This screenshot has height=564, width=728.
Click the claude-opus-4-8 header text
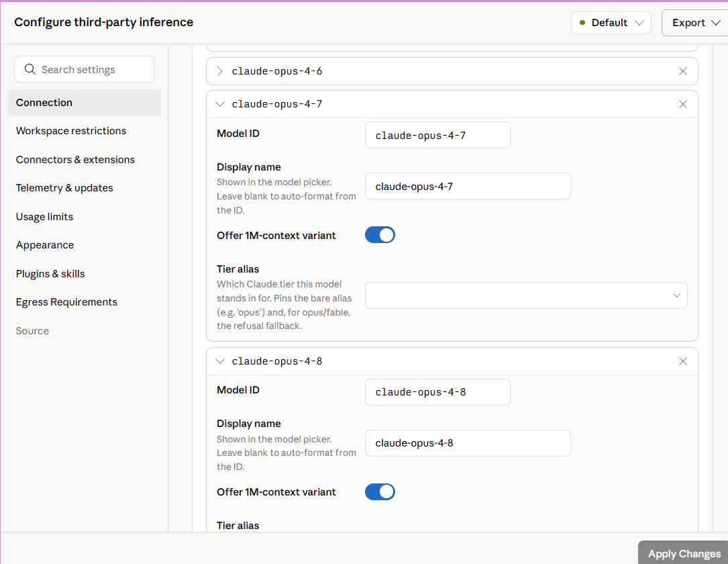tap(277, 361)
